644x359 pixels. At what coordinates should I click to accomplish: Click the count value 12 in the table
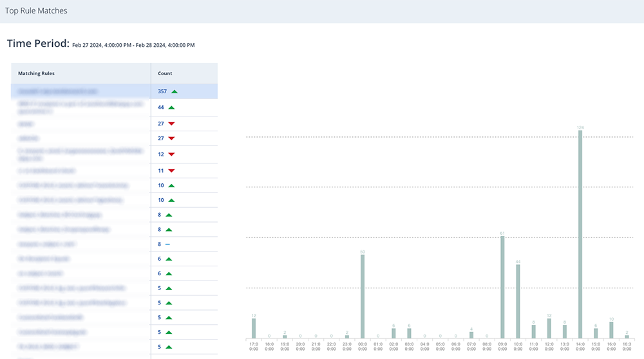coord(161,154)
